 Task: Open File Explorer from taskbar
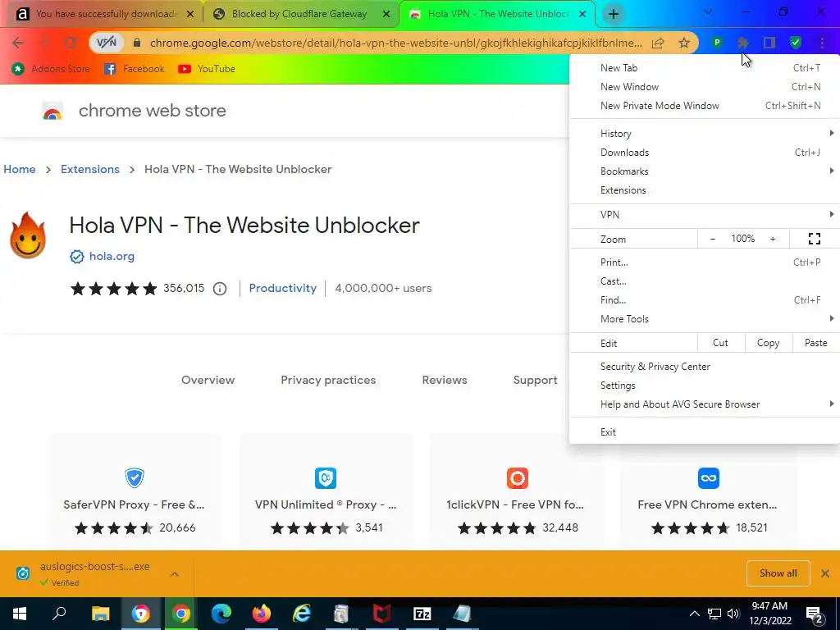coord(100,614)
